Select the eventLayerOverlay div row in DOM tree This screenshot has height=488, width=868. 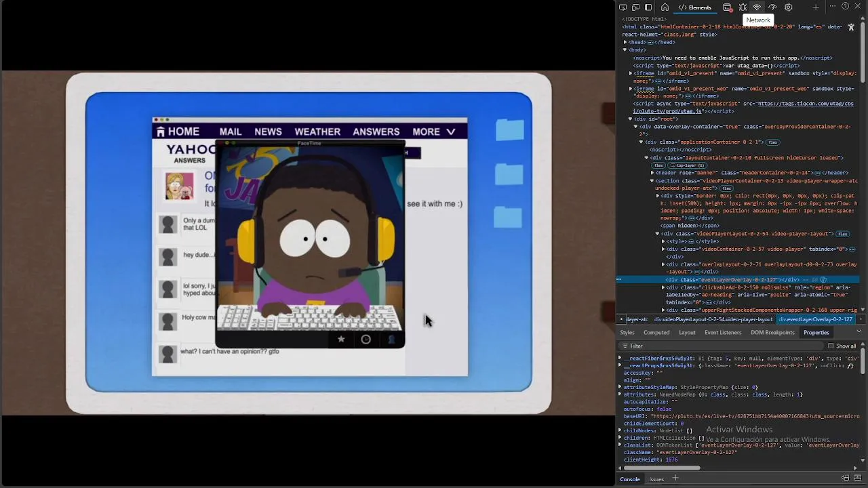click(739, 280)
